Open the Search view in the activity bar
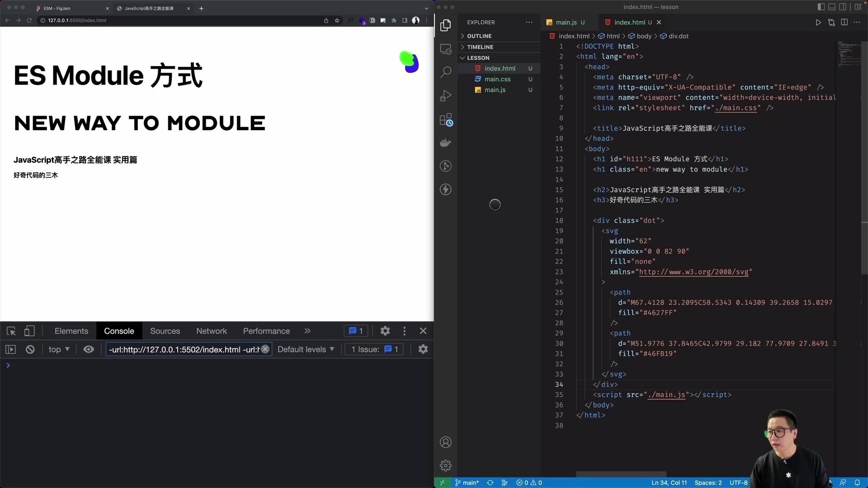Screen dimensions: 868x488 [x=446, y=72]
